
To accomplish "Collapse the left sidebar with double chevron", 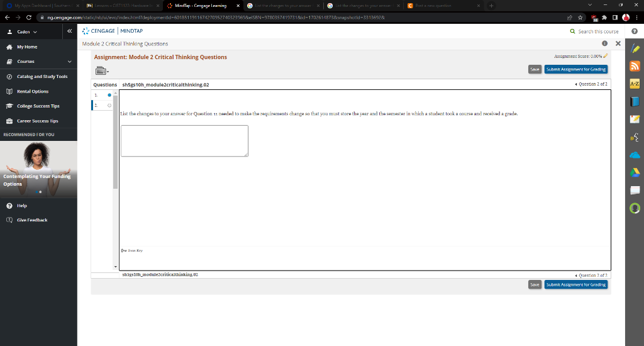I will (69, 31).
